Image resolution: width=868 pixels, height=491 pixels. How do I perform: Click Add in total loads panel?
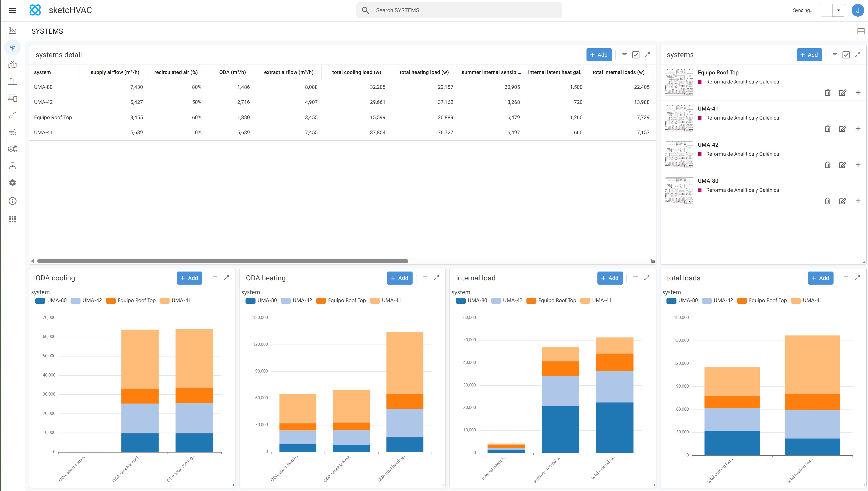820,278
